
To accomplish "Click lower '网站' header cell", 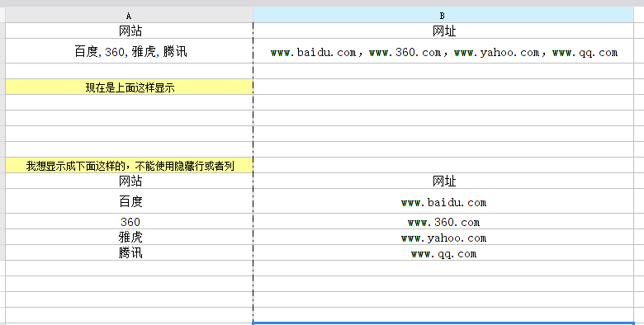I will [129, 181].
